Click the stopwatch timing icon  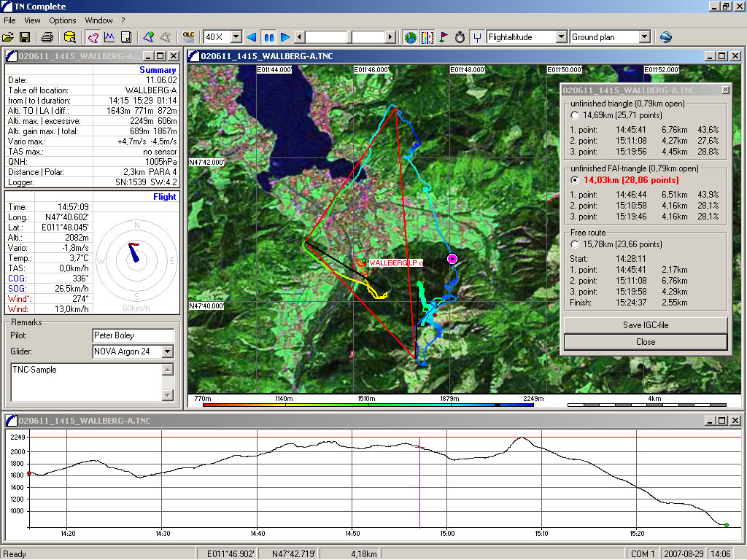tap(460, 37)
